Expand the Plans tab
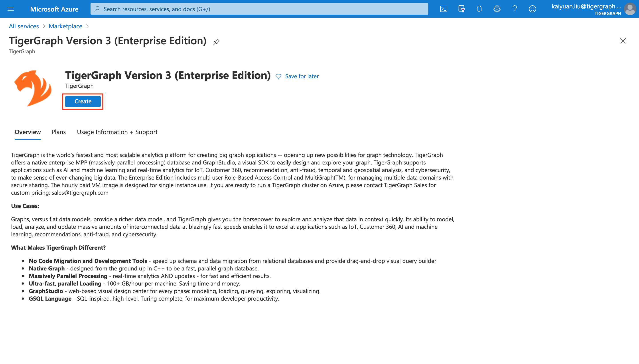Viewport: 639px width, 364px height. pos(58,131)
